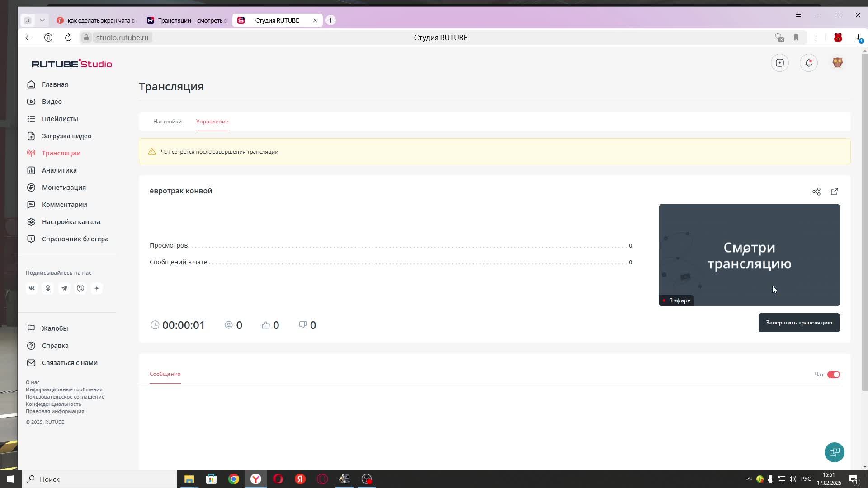Screen dimensions: 868x488
Task: Open browser three-dot menu
Action: 816,38
